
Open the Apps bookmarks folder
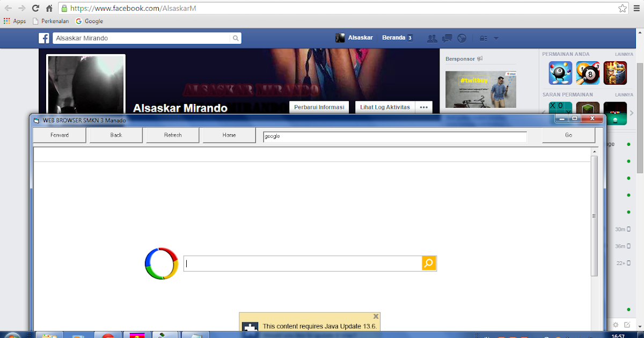[x=15, y=21]
